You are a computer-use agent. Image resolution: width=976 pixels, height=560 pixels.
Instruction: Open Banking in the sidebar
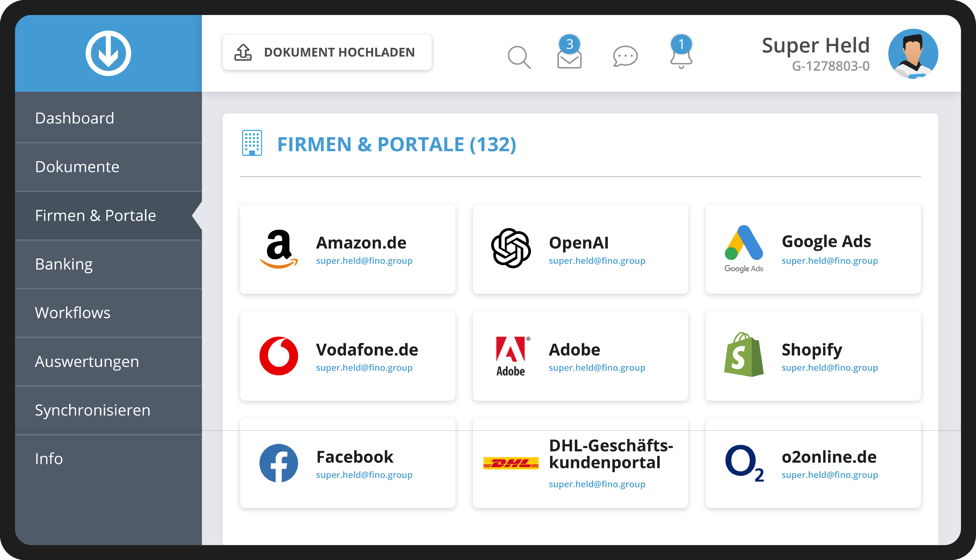click(108, 264)
